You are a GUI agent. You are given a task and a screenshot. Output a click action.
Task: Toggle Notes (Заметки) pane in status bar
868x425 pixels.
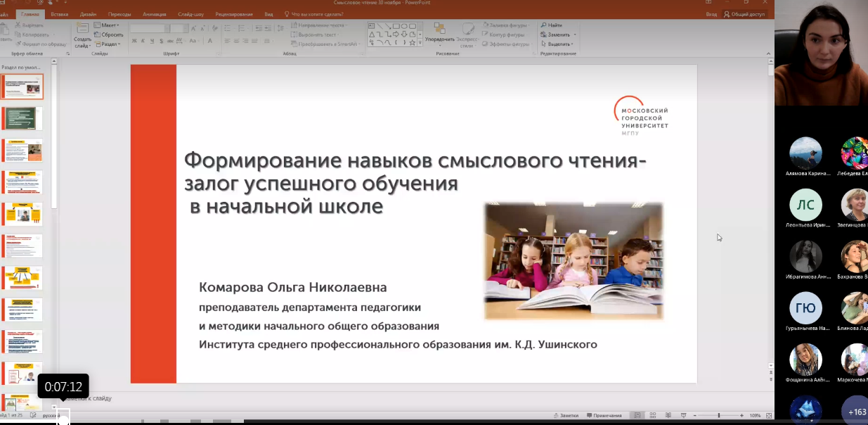(x=565, y=416)
